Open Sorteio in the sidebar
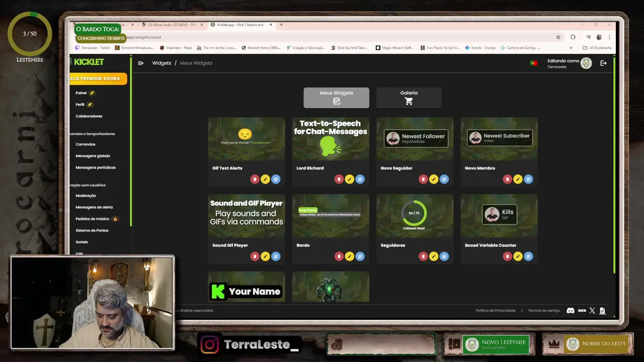The image size is (644, 362). [x=82, y=242]
